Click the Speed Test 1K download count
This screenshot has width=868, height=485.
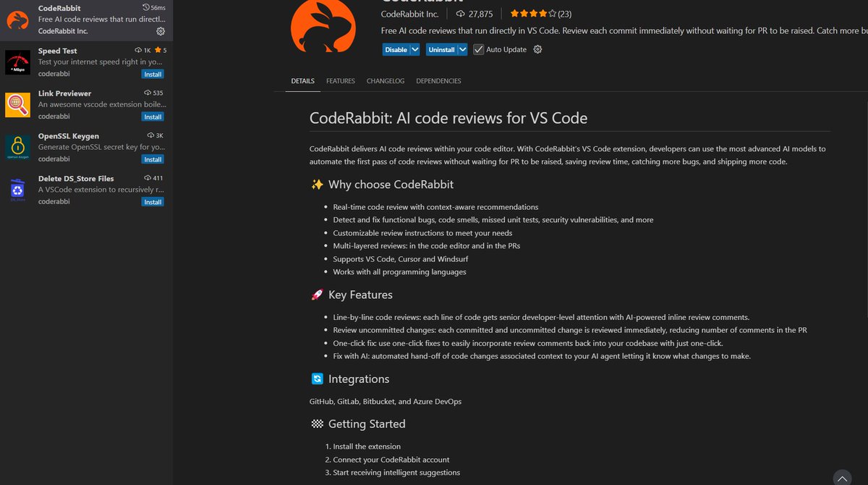pyautogui.click(x=142, y=51)
